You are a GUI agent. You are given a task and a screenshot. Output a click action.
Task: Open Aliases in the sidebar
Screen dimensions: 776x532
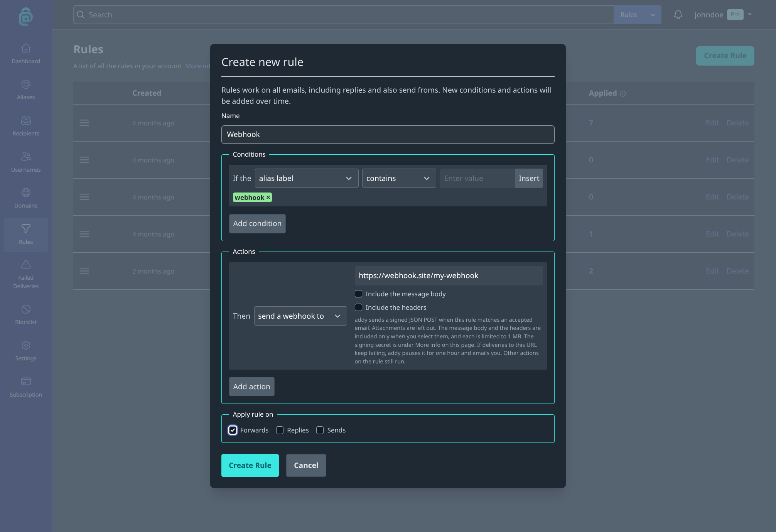(x=26, y=90)
